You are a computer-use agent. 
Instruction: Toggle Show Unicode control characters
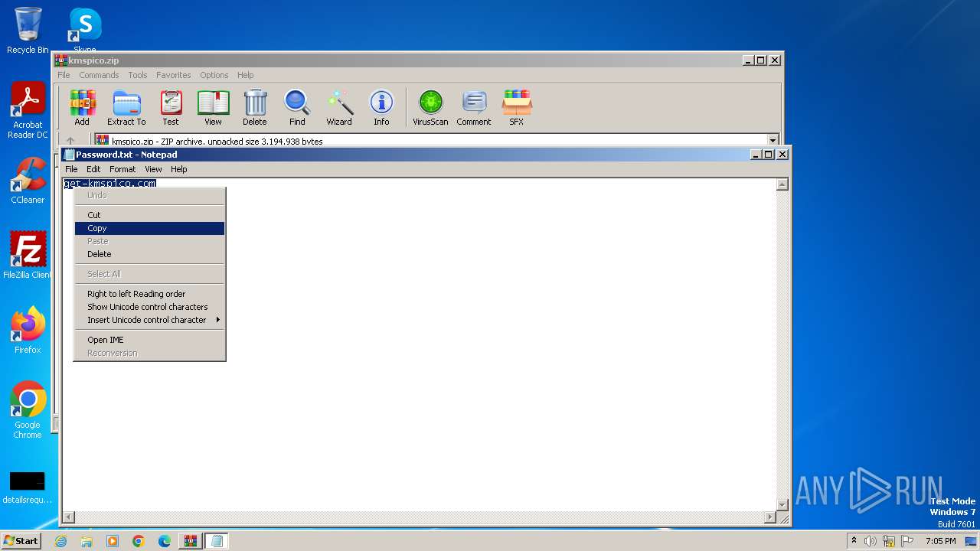click(149, 307)
